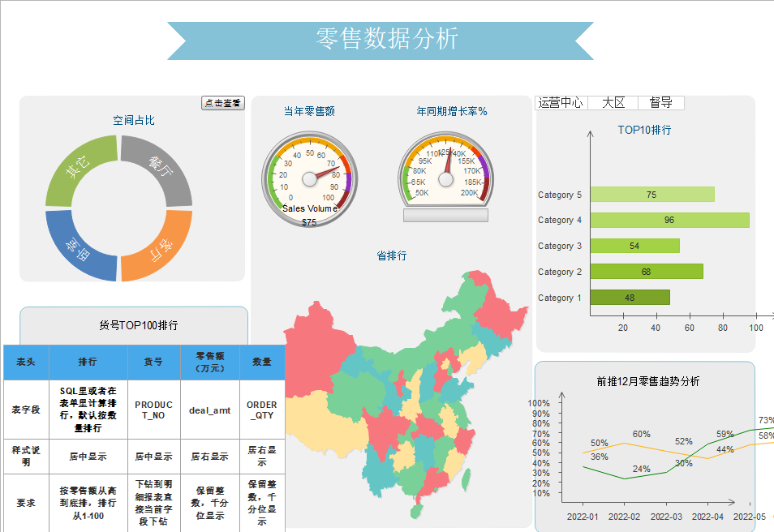Click the ORDER_QTY table cell
Viewport: 774px width, 532px height.
[x=261, y=410]
